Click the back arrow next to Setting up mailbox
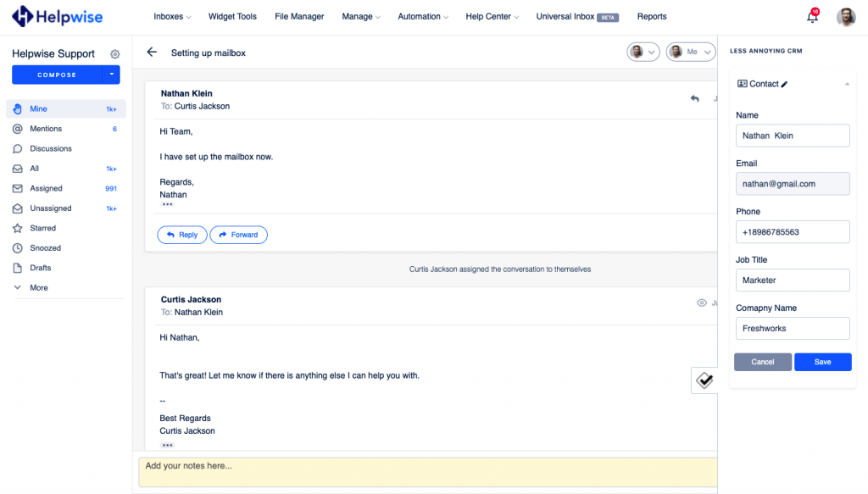Image resolution: width=868 pixels, height=494 pixels. (x=152, y=53)
